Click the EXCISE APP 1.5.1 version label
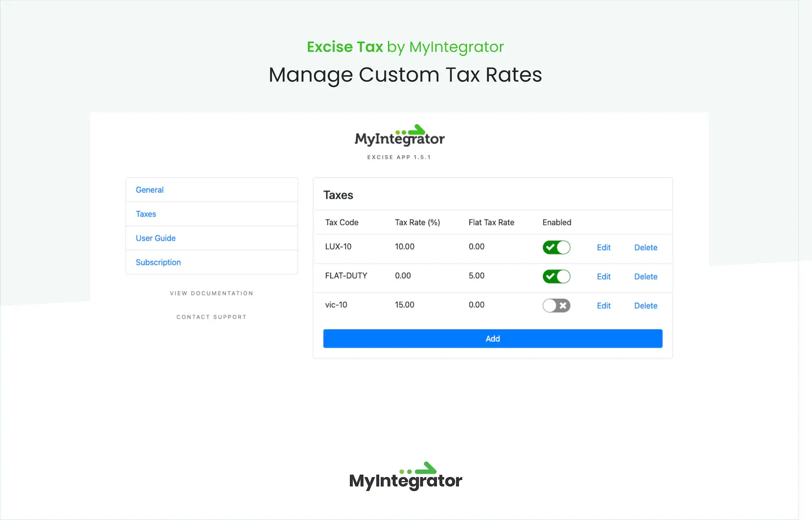 399,157
